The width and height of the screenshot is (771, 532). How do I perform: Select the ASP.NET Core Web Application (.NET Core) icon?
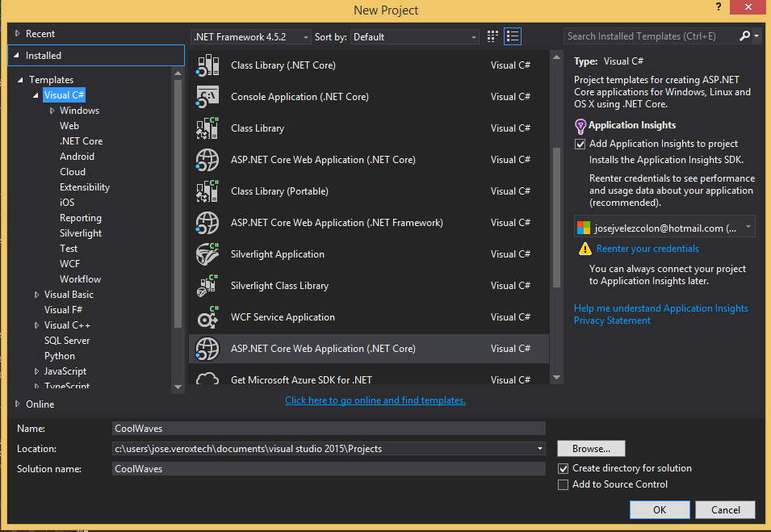coord(207,159)
